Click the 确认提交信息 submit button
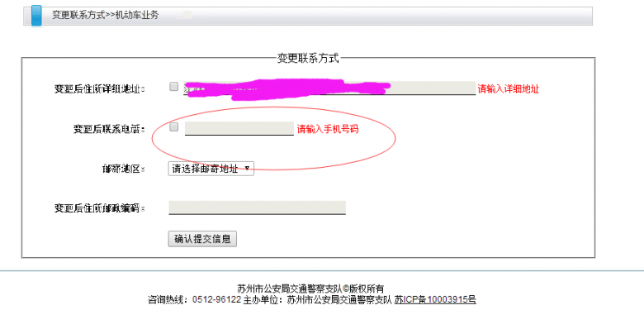 pyautogui.click(x=202, y=239)
